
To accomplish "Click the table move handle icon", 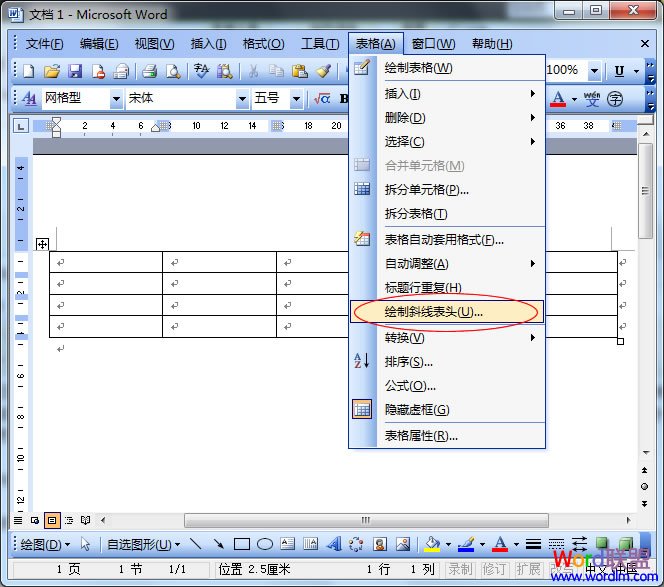I will (42, 244).
